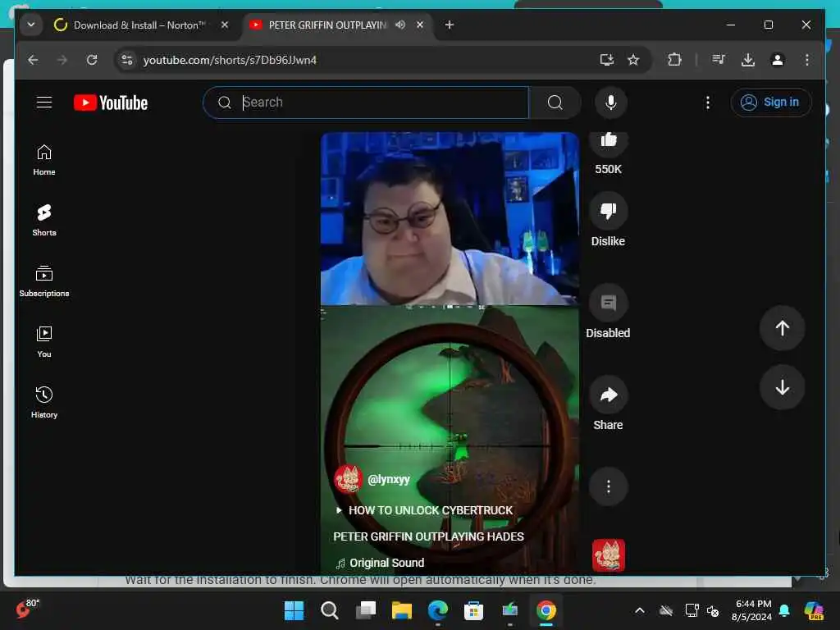Open the lynxyy channel avatar
The height and width of the screenshot is (630, 840).
coord(348,479)
